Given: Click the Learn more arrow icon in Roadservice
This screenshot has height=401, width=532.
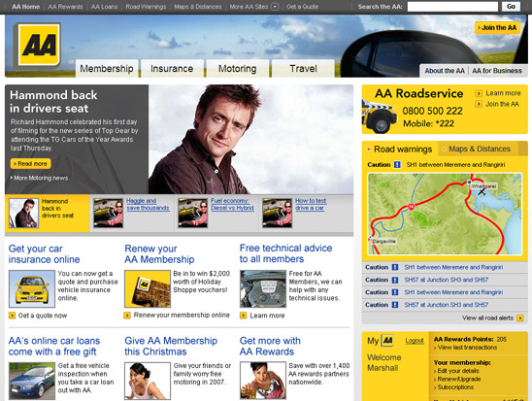Looking at the screenshot, I should (479, 93).
